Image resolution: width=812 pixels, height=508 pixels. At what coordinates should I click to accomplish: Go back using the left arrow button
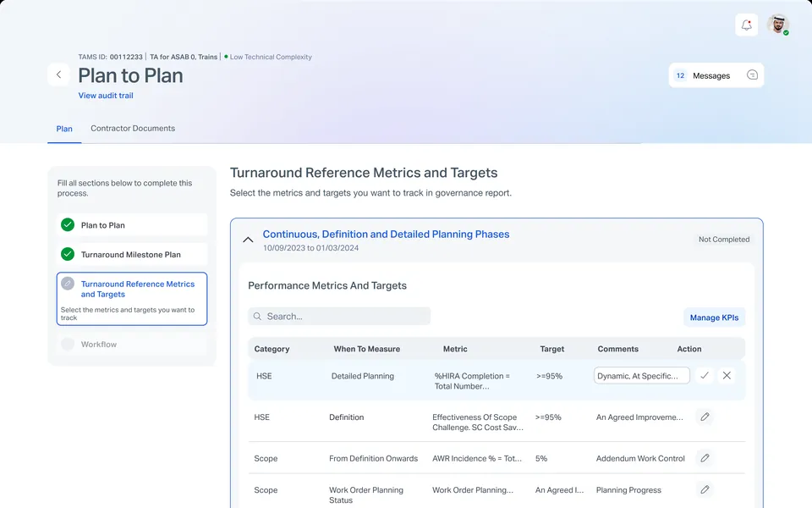click(58, 75)
